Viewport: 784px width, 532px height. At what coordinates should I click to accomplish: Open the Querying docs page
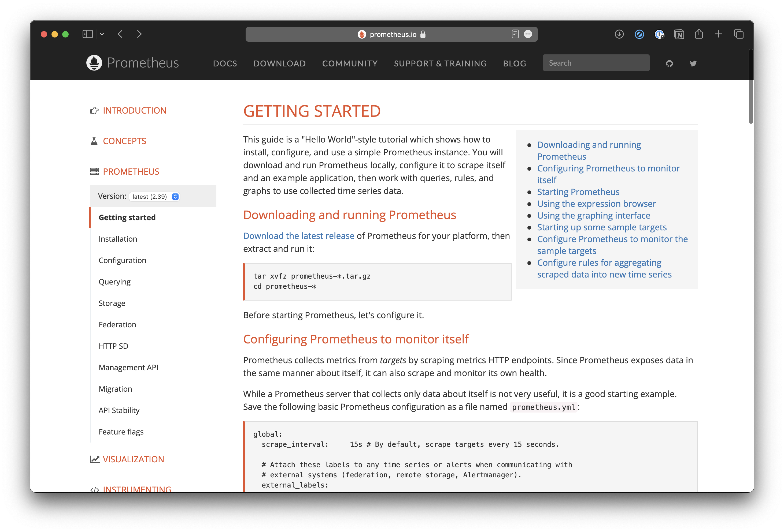click(x=114, y=282)
